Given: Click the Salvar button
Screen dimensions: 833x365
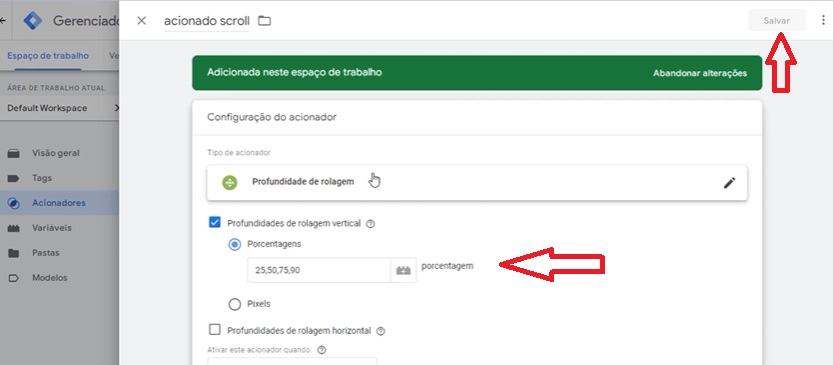Looking at the screenshot, I should coord(777,21).
